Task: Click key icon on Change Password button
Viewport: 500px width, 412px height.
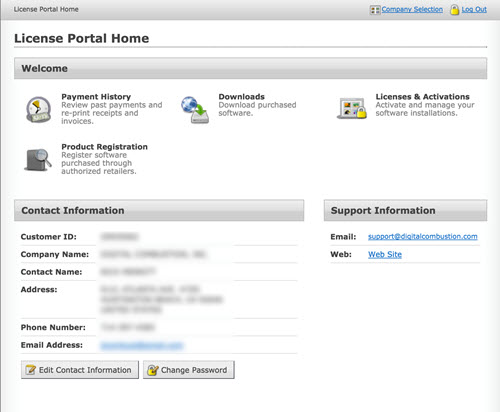Action: [x=153, y=370]
